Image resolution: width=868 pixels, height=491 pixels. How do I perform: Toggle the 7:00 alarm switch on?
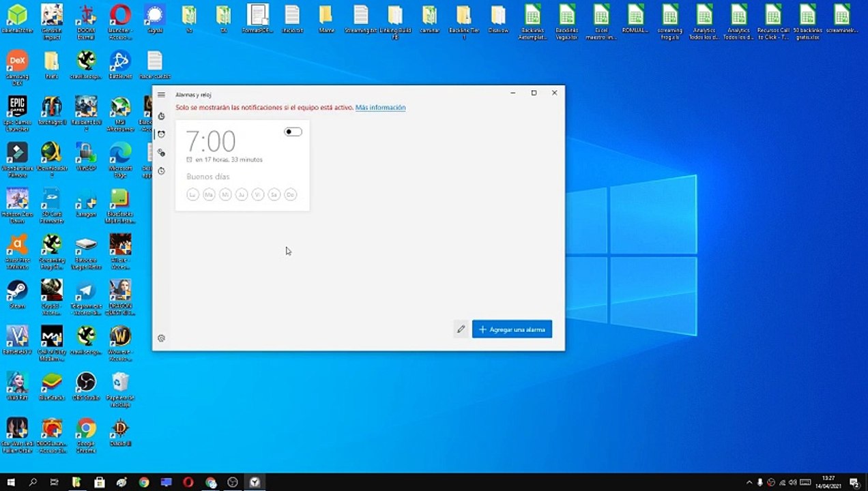[293, 132]
